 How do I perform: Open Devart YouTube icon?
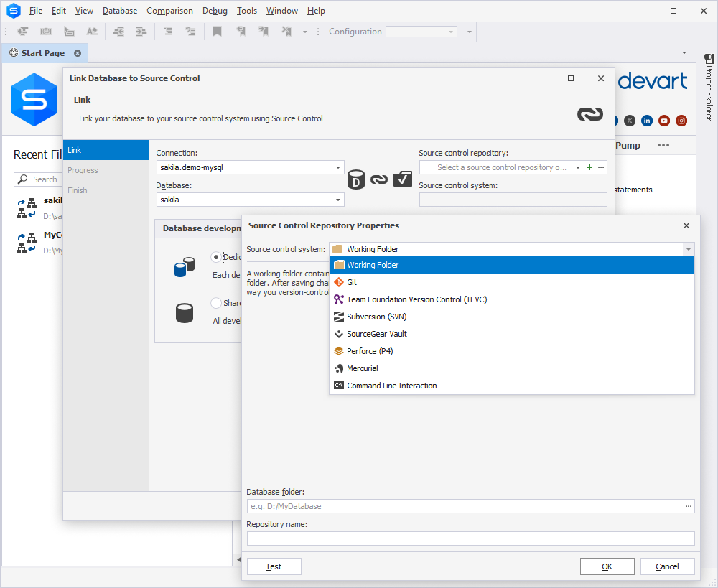pos(664,121)
